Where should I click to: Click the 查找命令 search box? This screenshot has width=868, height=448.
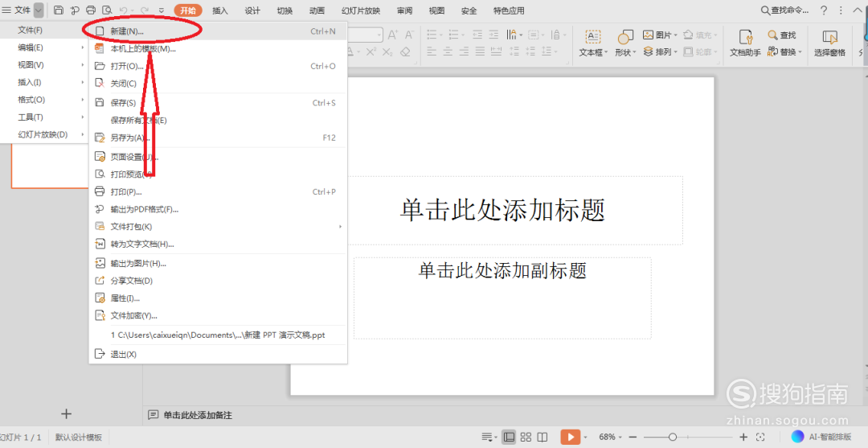click(784, 10)
